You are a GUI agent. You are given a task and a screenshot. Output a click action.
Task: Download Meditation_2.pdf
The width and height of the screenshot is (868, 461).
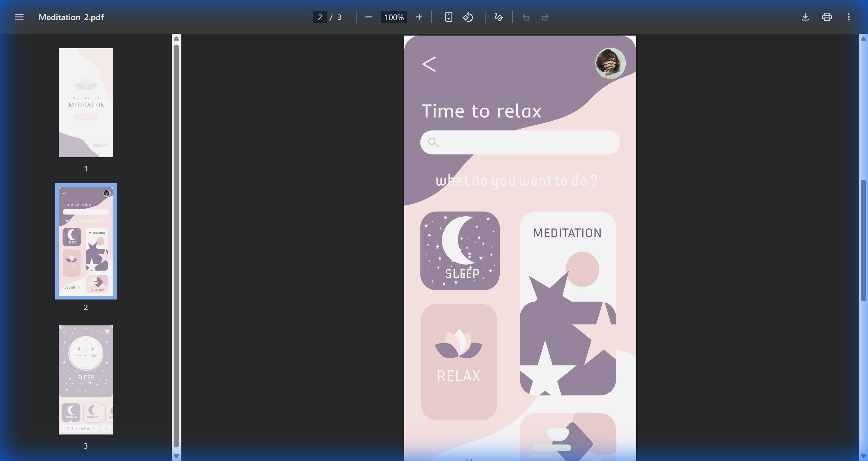(805, 17)
